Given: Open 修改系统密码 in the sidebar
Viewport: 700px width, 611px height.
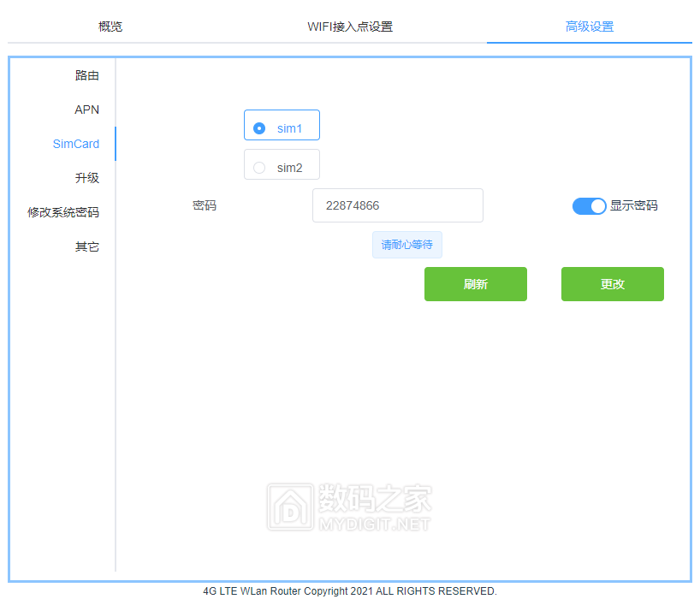Looking at the screenshot, I should (x=63, y=212).
